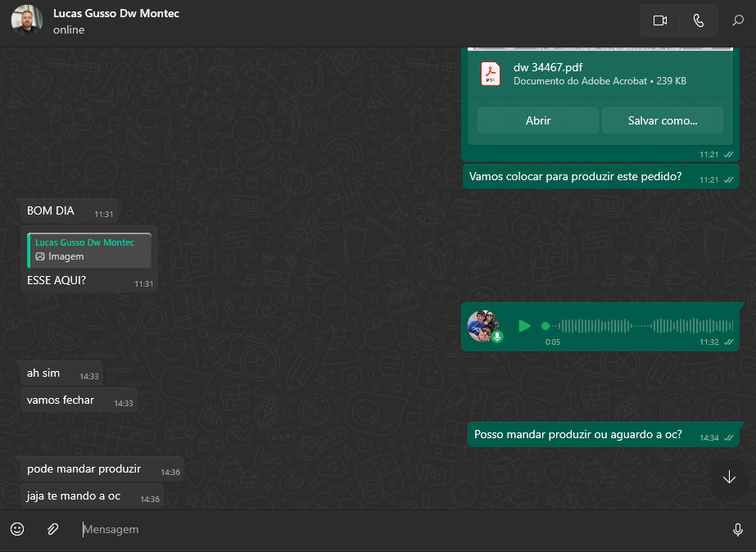Click the Mensagem text input field
This screenshot has width=756, height=552.
tap(393, 529)
